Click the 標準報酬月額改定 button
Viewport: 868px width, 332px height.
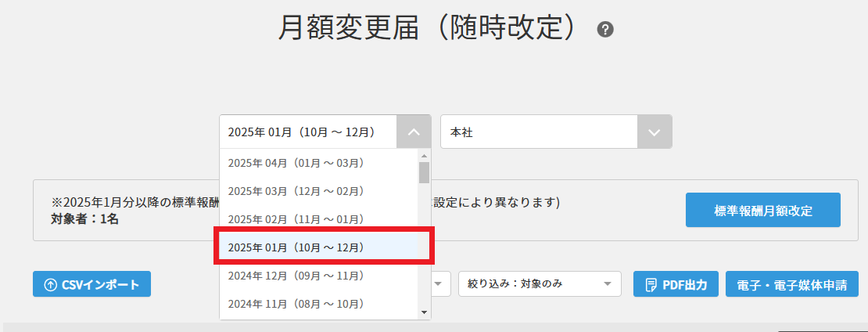pyautogui.click(x=762, y=210)
